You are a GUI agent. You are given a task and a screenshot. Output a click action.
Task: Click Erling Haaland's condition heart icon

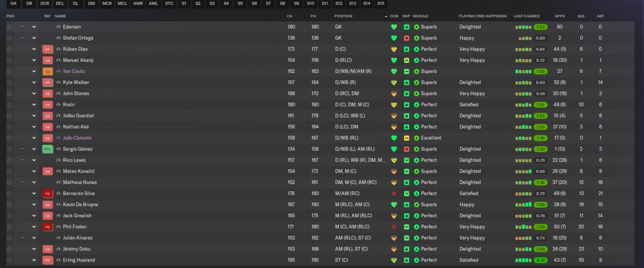[394, 260]
